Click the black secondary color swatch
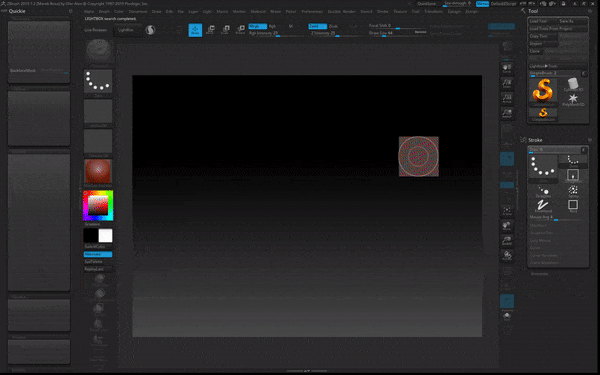This screenshot has width=600, height=375. pos(91,236)
